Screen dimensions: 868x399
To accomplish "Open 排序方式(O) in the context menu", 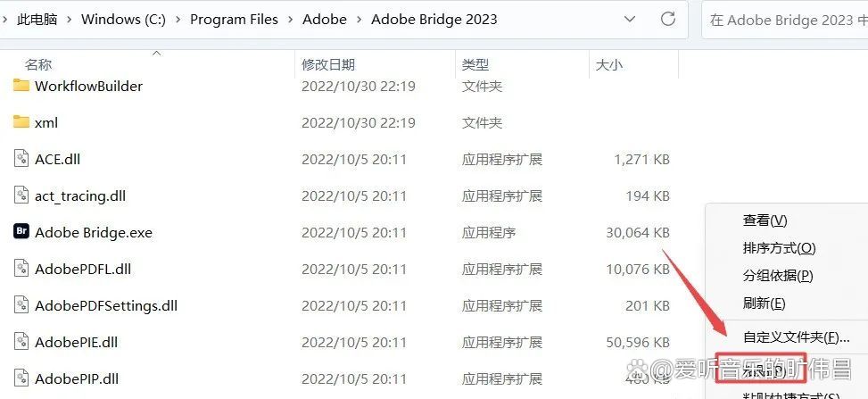I will coord(779,248).
